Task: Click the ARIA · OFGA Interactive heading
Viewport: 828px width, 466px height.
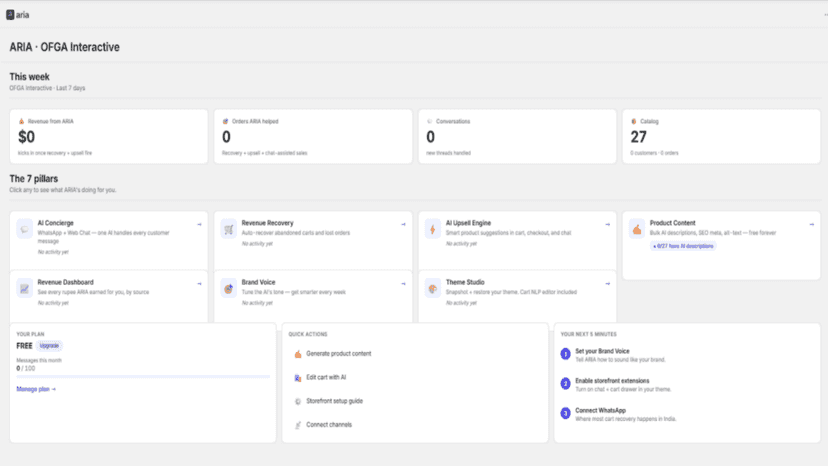Action: [x=64, y=47]
